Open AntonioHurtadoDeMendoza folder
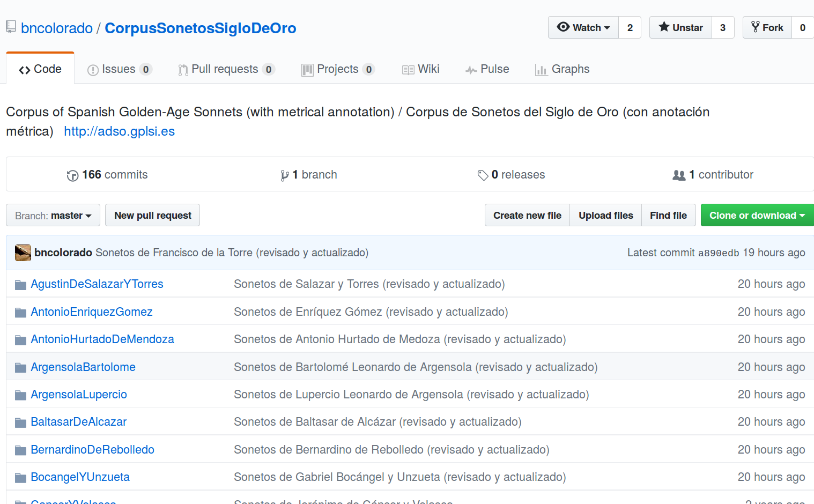The width and height of the screenshot is (814, 504). (102, 339)
